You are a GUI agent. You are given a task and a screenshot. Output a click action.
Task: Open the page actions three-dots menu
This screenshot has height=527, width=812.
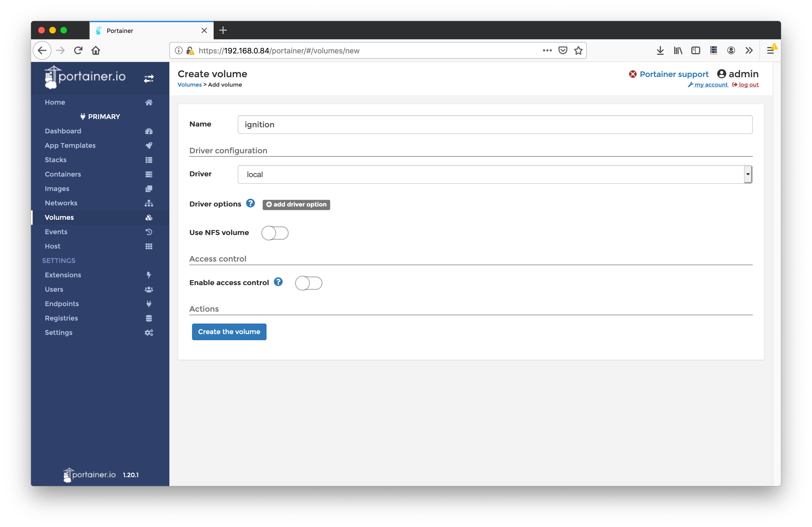point(547,51)
